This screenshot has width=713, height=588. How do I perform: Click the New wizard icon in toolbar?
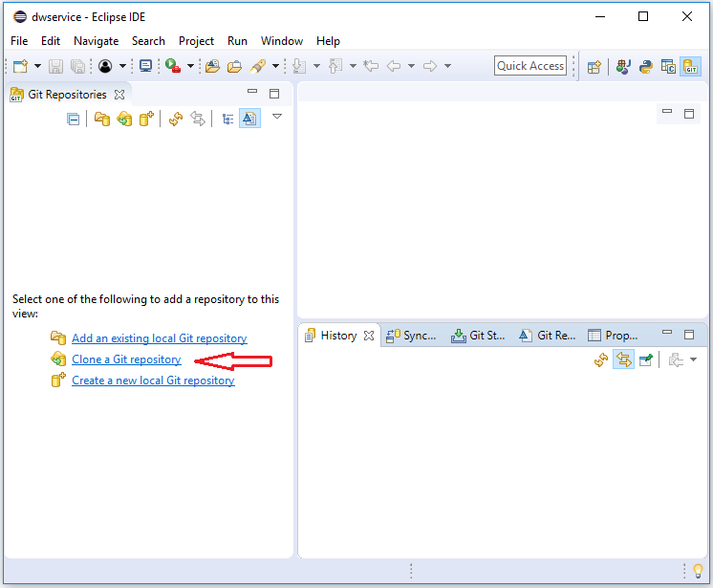(x=20, y=66)
